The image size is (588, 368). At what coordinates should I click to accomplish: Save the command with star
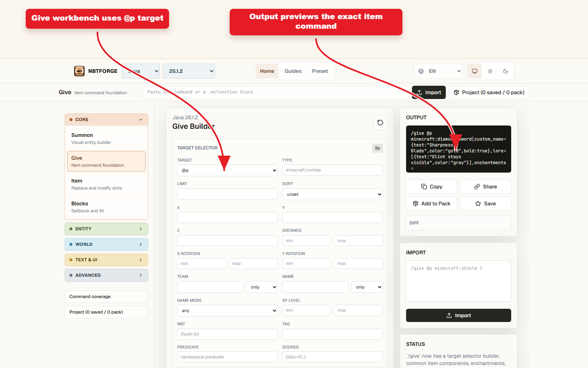pyautogui.click(x=485, y=204)
